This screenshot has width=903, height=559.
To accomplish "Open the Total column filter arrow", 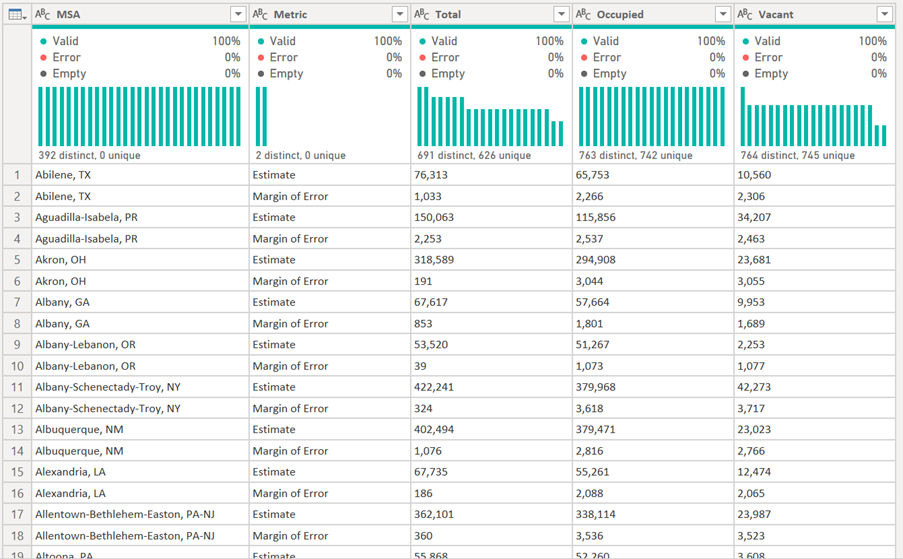I will (x=561, y=14).
